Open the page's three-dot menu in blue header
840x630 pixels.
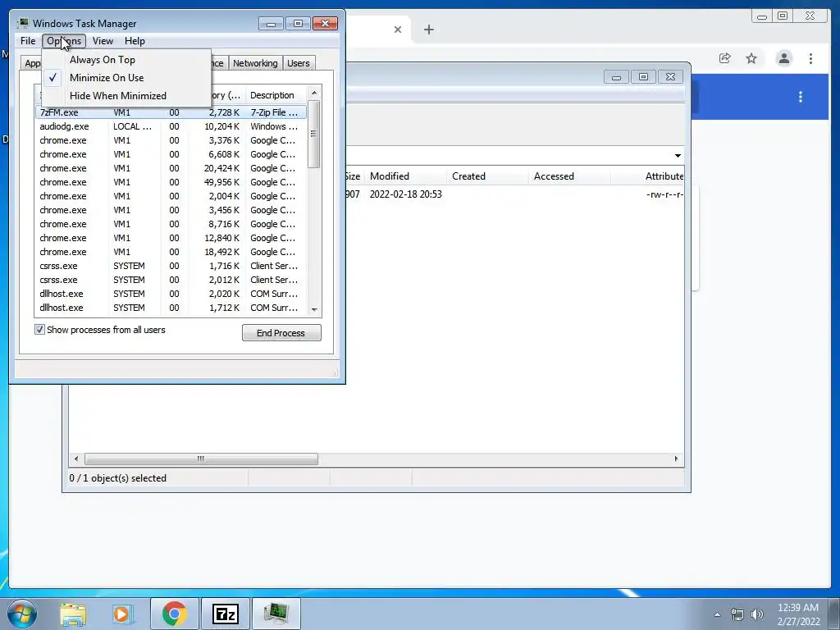coord(801,97)
